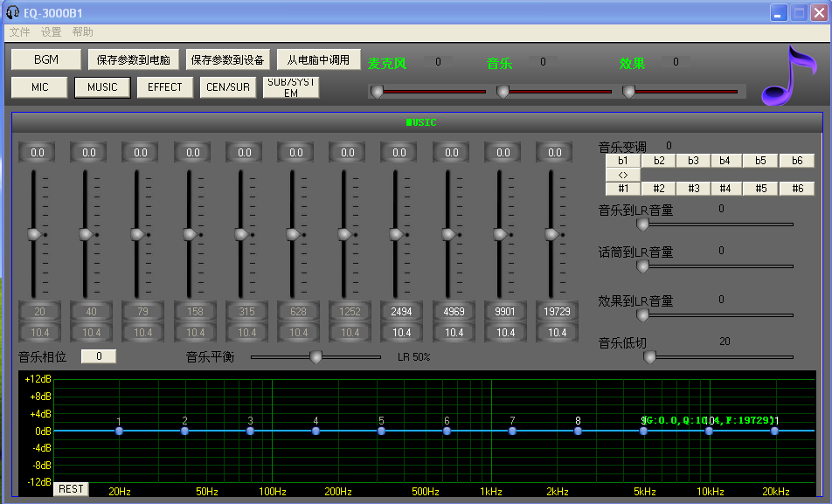Click the 4969 Hz band gain slider knob

click(x=448, y=234)
